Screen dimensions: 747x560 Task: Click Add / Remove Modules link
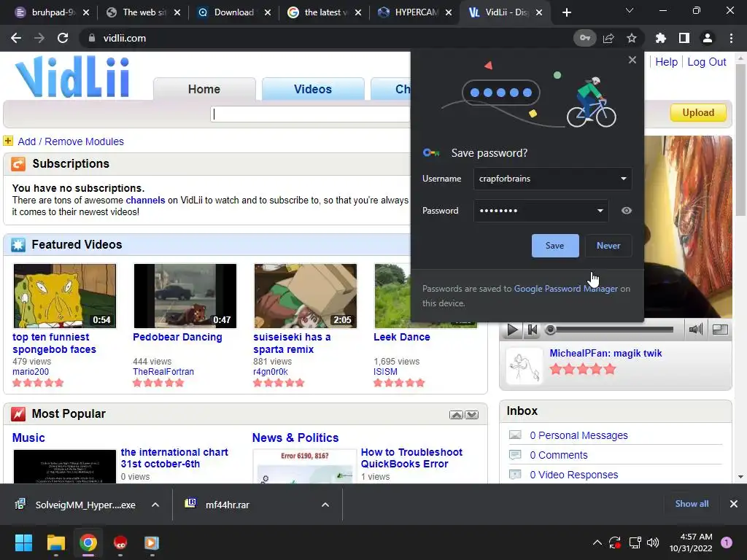(x=71, y=141)
